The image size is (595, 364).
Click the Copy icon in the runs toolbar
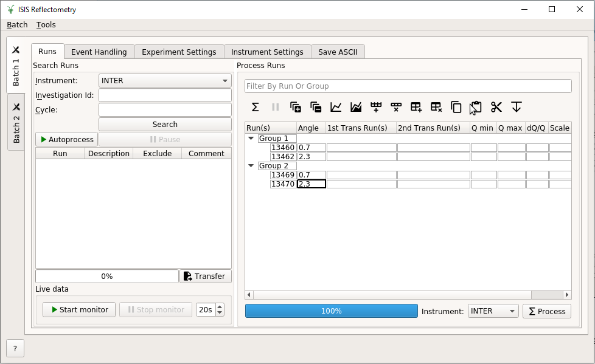[x=456, y=107]
